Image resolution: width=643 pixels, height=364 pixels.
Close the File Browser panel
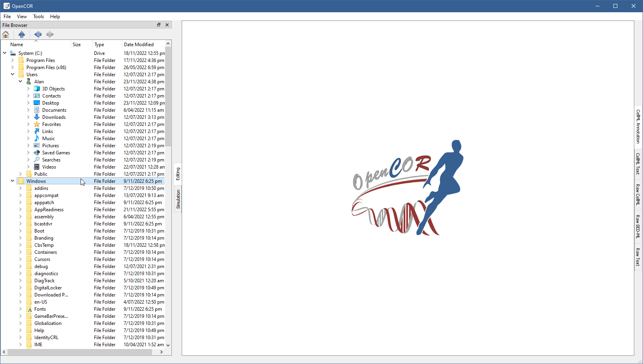[167, 25]
